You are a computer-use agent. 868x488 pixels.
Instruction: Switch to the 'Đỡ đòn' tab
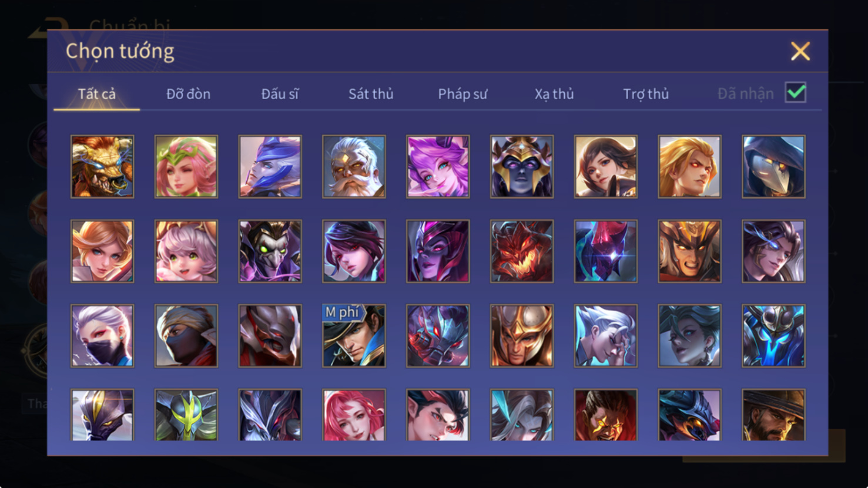[188, 94]
